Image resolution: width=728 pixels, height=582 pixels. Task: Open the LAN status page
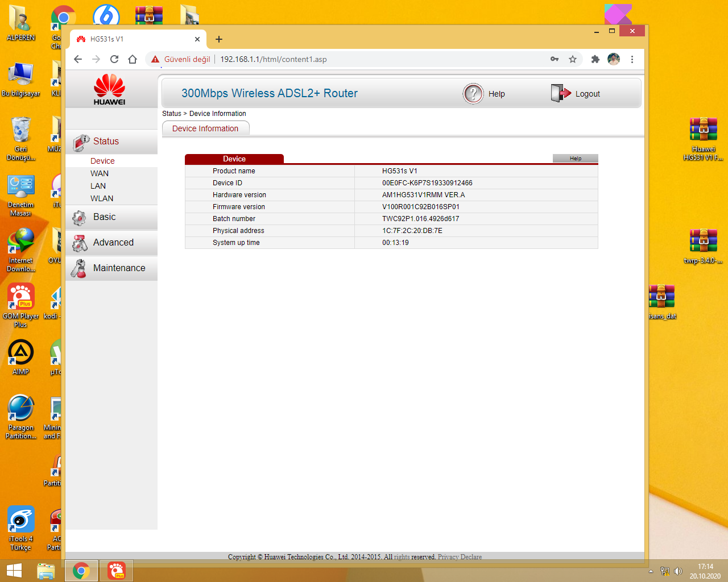[98, 186]
